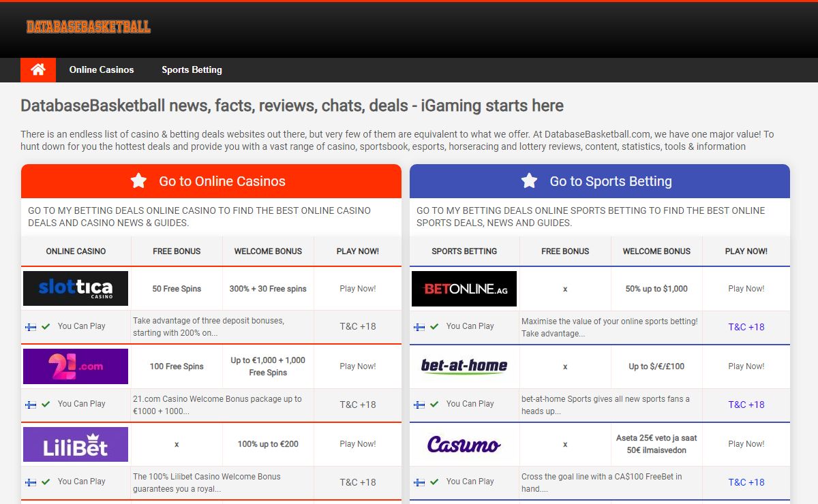Click the green checkmark in the bet-at-home row
This screenshot has height=504, width=818.
pos(434,405)
